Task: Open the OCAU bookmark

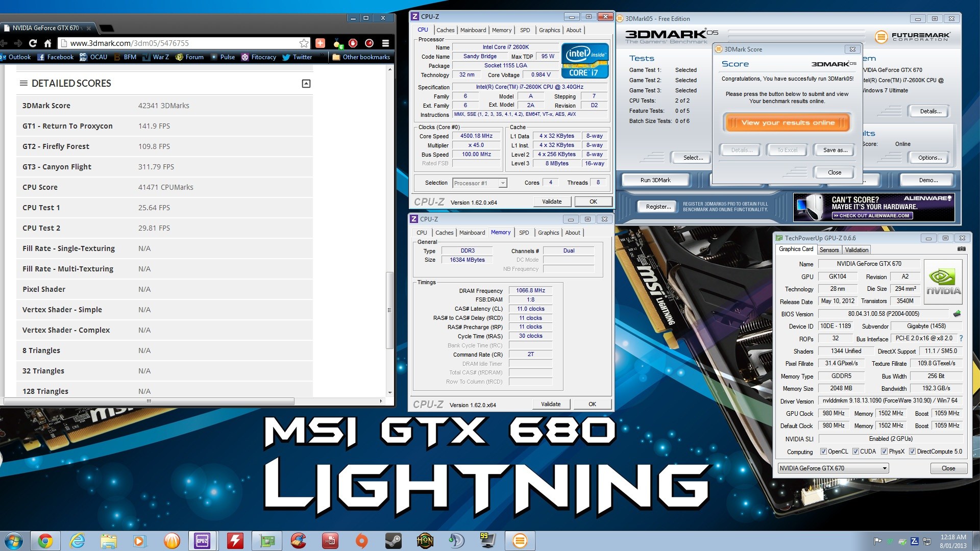Action: [x=93, y=57]
